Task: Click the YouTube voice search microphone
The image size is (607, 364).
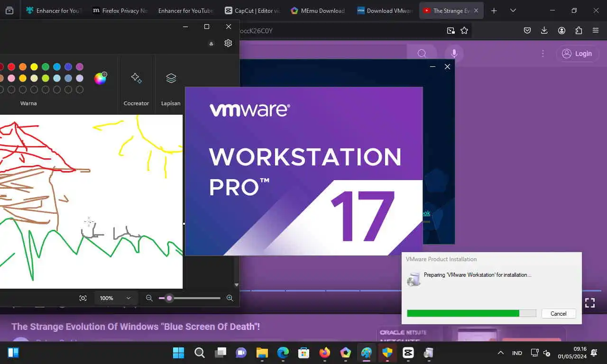Action: pos(454,54)
